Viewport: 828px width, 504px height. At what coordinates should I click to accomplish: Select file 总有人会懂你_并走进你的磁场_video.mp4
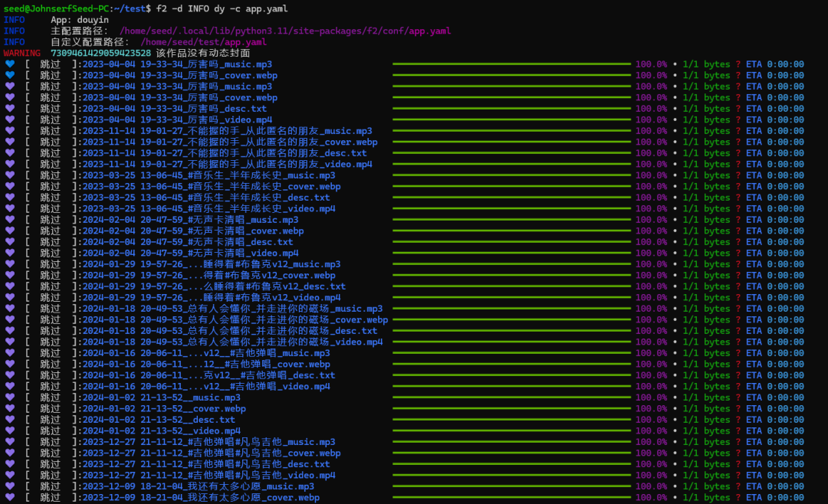(232, 342)
